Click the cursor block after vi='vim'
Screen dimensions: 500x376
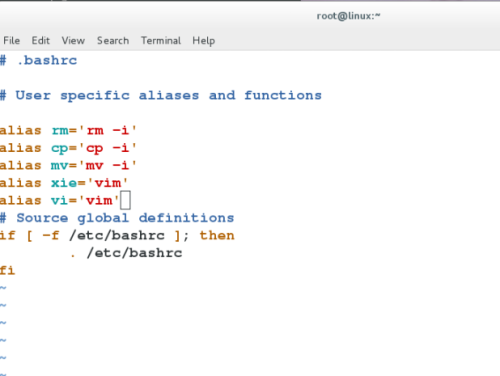(125, 200)
